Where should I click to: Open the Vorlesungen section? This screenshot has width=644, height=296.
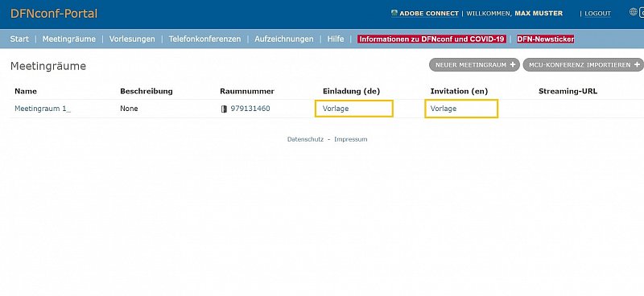[132, 39]
